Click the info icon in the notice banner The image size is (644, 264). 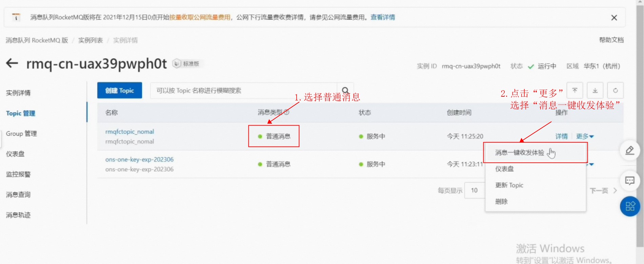click(16, 17)
